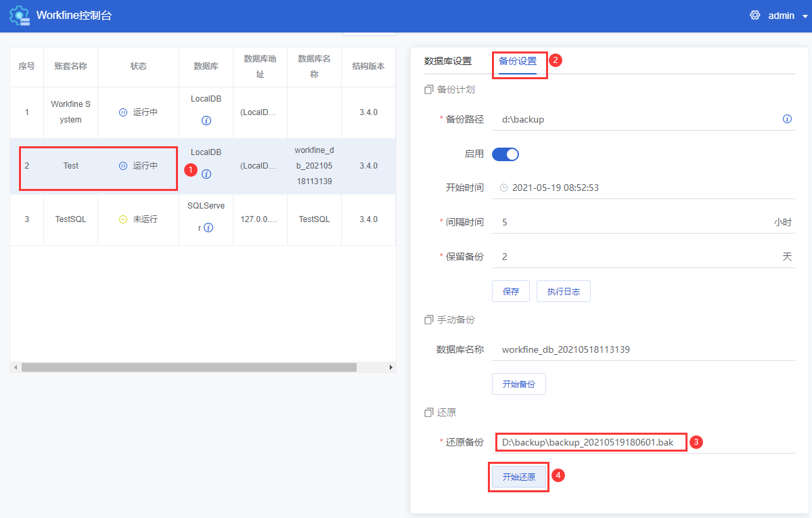
Task: Click the Workfine控制台 title text
Action: tap(74, 16)
